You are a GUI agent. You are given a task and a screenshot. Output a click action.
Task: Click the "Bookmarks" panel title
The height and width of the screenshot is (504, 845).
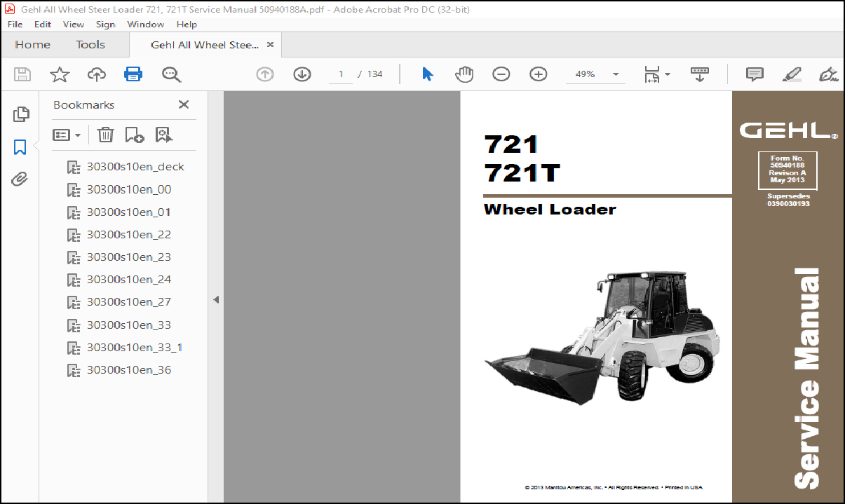click(83, 104)
